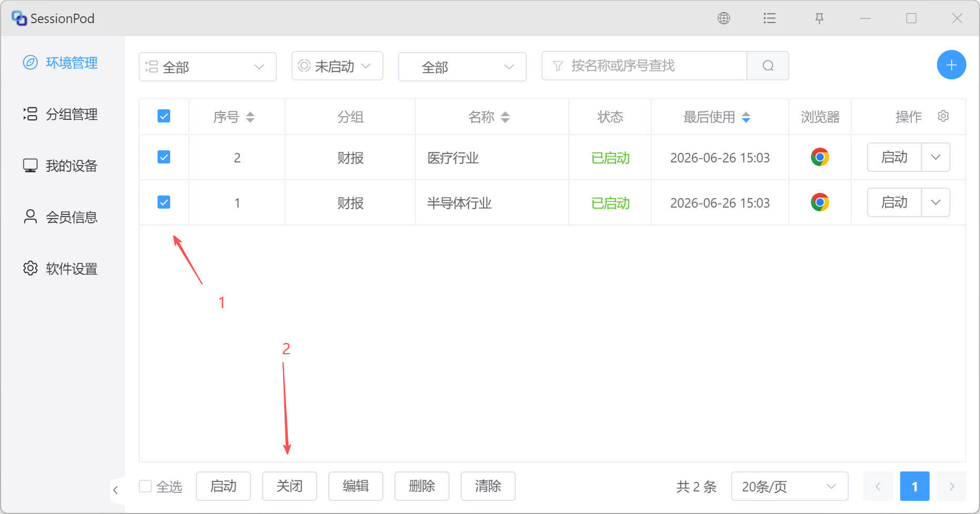Open 我的设备 in sidebar

[x=61, y=166]
